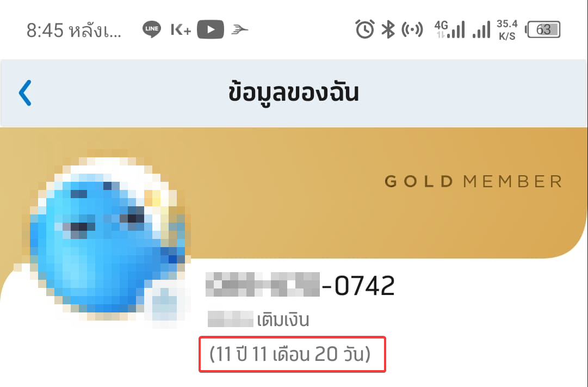Open the YouTube notification icon

211,29
